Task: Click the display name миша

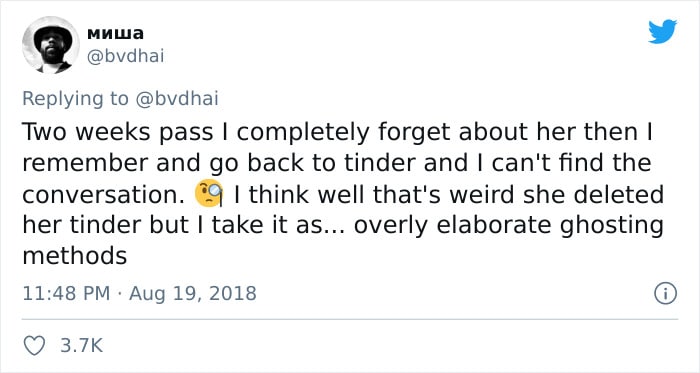Action: point(116,33)
